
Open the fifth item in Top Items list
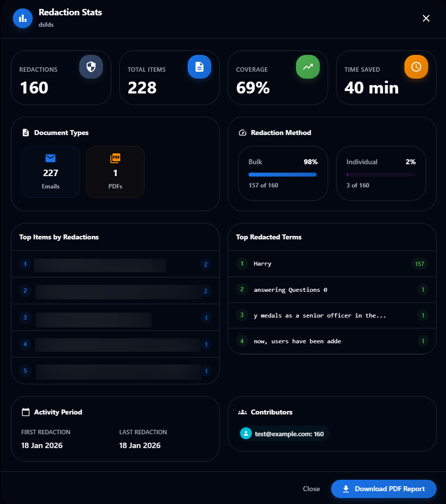(115, 371)
